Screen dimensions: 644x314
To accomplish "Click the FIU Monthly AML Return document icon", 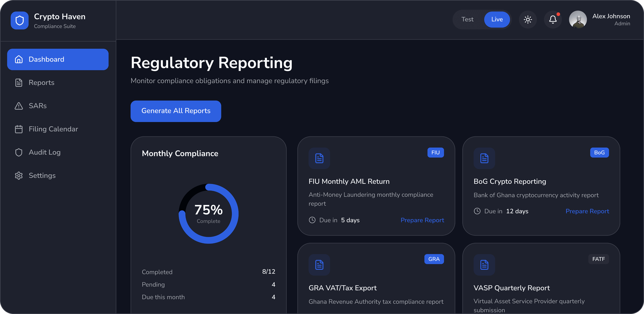I will [319, 158].
